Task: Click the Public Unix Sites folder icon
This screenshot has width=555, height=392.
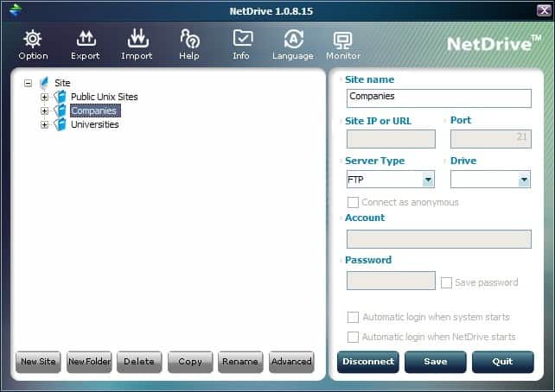Action: click(61, 96)
